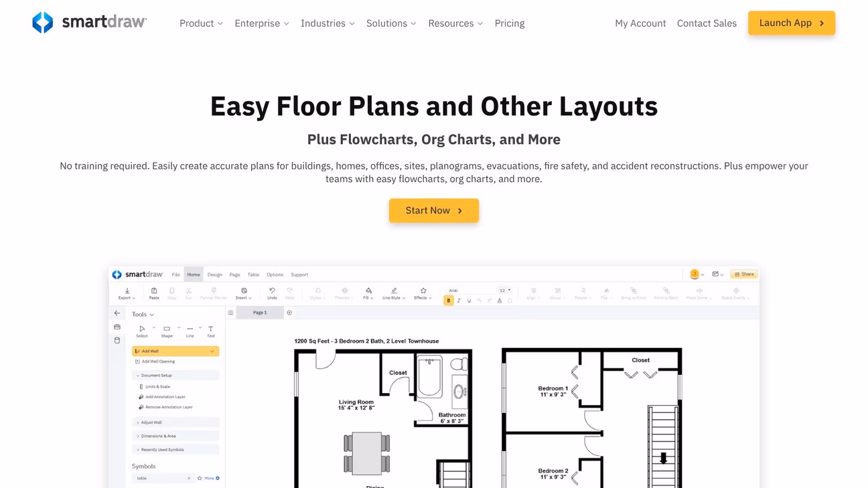Image resolution: width=868 pixels, height=488 pixels.
Task: Open the Tools panel dropdown
Action: [x=143, y=314]
